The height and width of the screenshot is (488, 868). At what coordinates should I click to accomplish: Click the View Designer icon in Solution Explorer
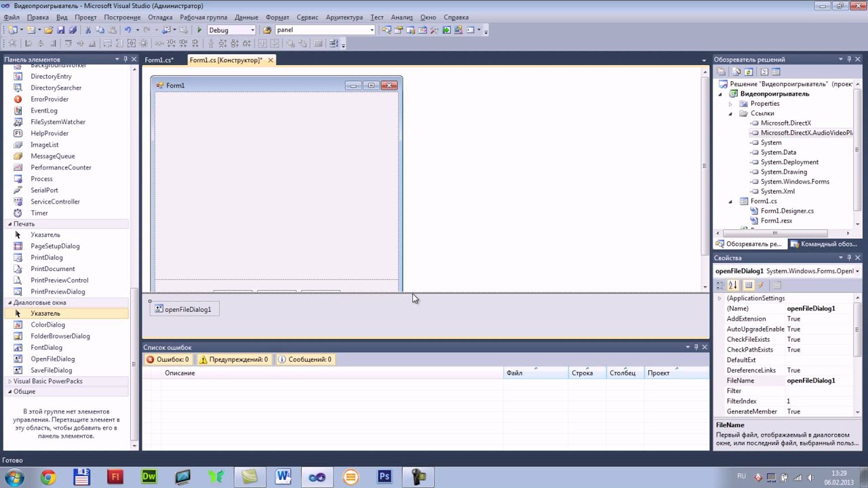click(776, 72)
